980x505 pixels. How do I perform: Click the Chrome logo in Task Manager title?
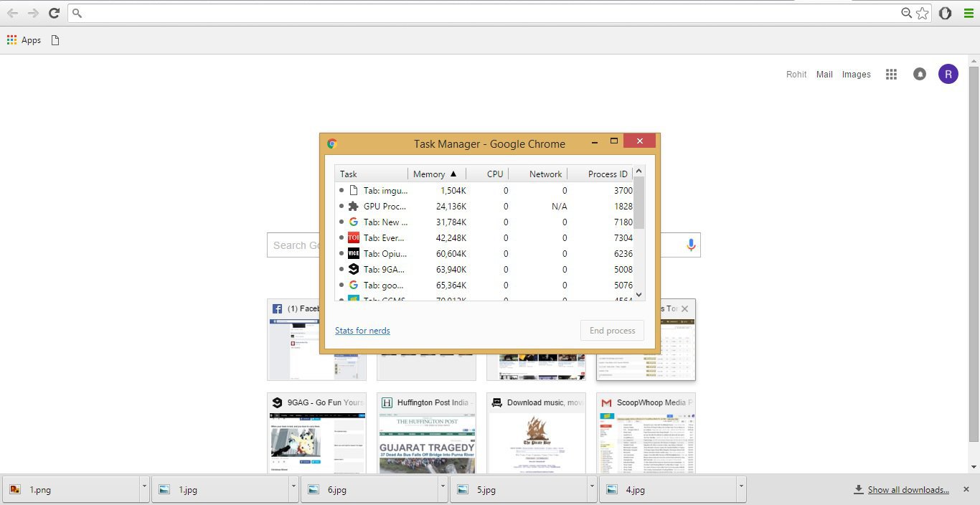coord(332,143)
